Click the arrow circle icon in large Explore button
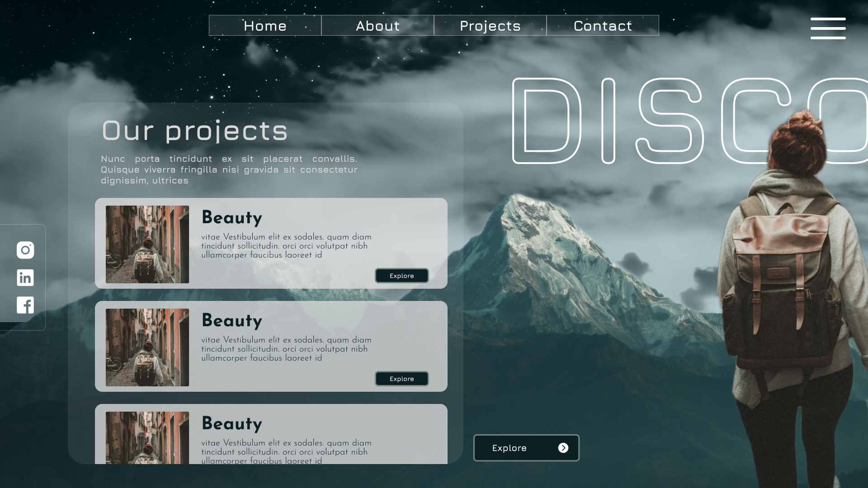The width and height of the screenshot is (868, 488). coord(563,448)
